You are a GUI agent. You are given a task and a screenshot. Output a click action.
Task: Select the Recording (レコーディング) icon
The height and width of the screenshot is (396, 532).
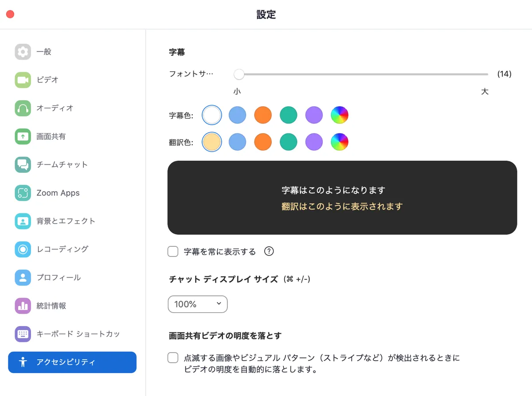(23, 249)
